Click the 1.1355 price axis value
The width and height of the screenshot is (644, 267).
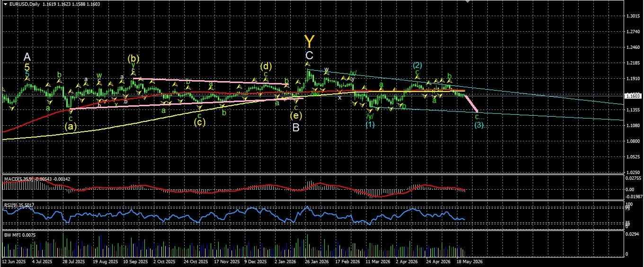[x=633, y=110]
